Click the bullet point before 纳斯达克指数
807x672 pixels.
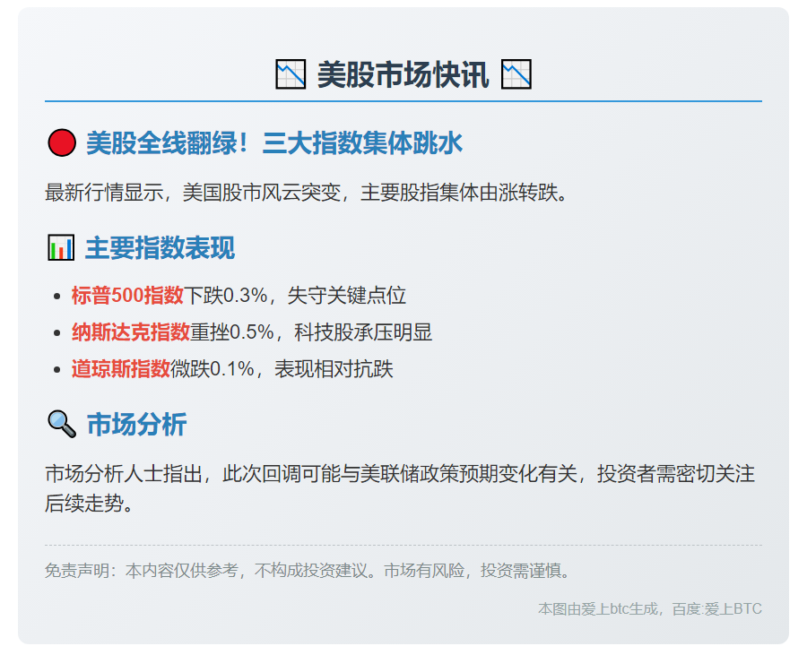point(58,333)
